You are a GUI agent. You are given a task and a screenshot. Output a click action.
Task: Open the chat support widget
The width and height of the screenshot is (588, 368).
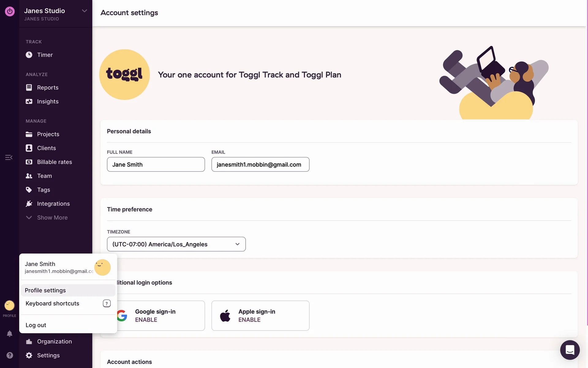pos(570,350)
